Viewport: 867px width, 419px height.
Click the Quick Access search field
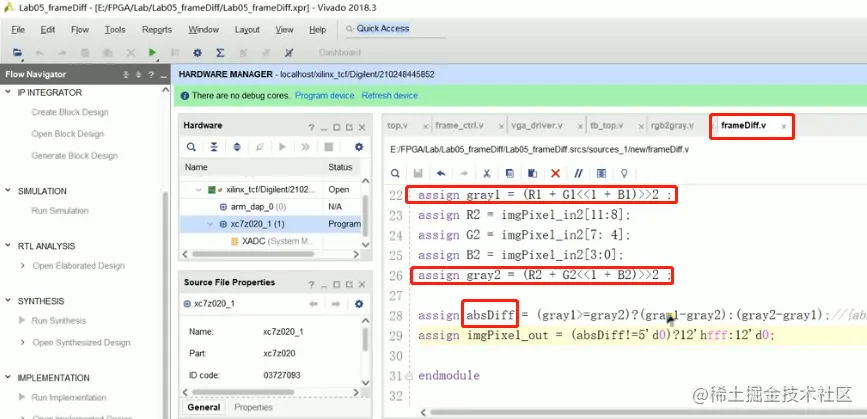[395, 29]
